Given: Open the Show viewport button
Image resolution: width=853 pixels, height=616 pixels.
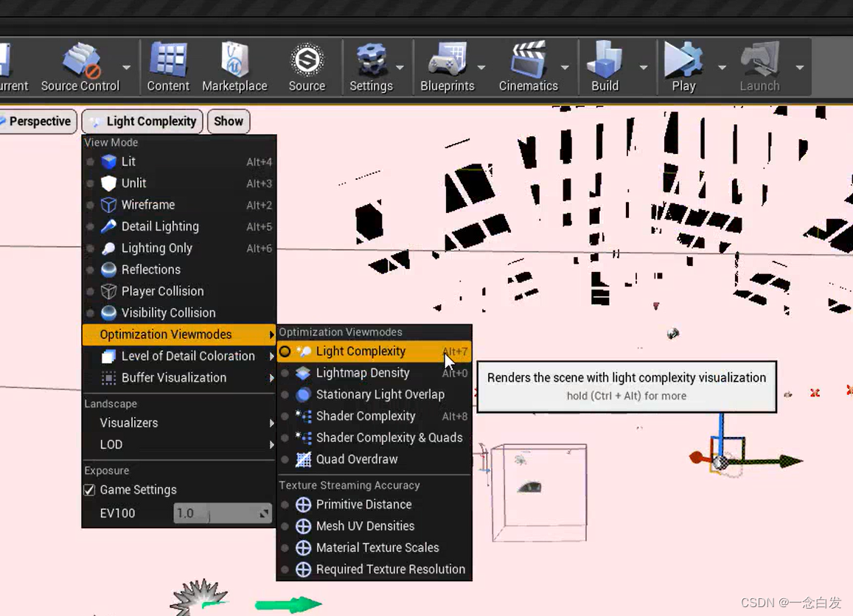Looking at the screenshot, I should click(229, 122).
